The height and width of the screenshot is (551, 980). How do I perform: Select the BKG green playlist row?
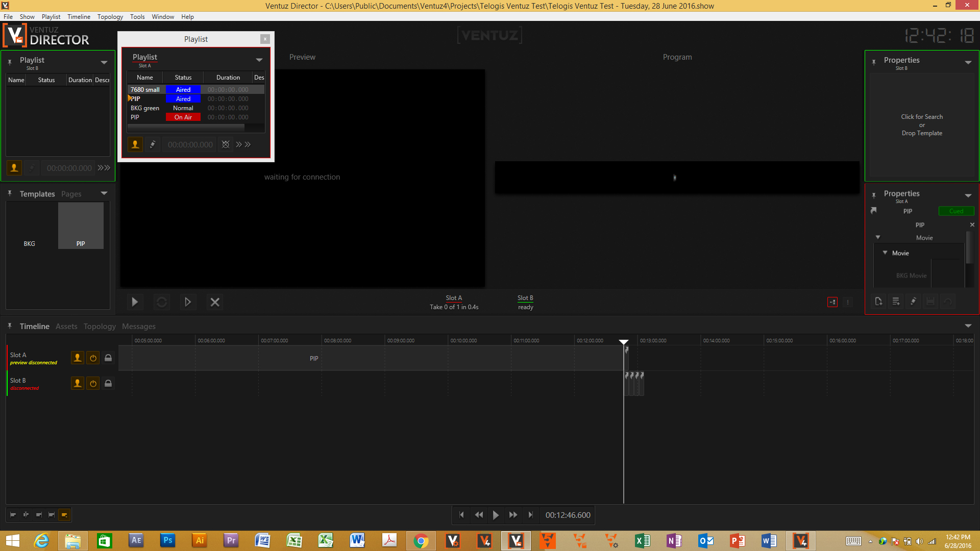145,108
